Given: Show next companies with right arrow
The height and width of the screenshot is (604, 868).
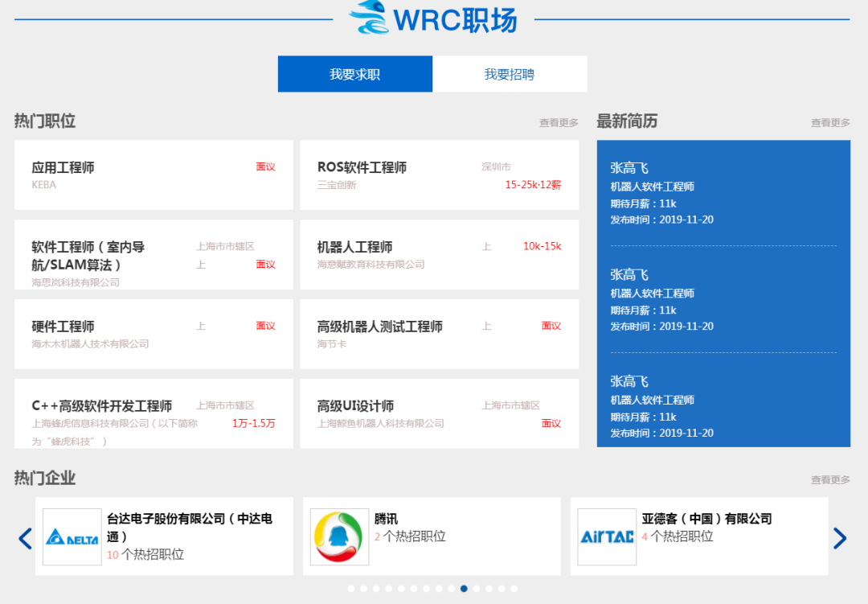Looking at the screenshot, I should (x=840, y=538).
